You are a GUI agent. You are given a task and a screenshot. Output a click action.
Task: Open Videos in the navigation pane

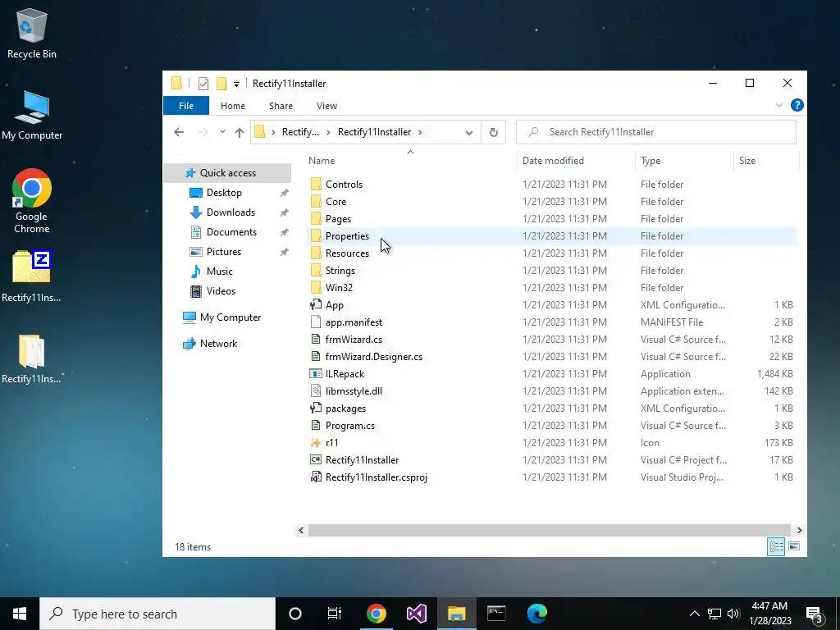221,291
